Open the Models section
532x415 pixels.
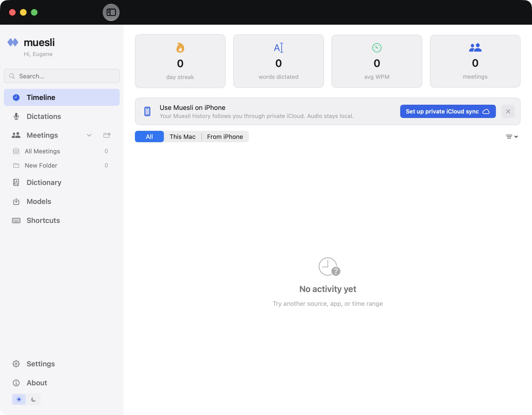coord(62,201)
